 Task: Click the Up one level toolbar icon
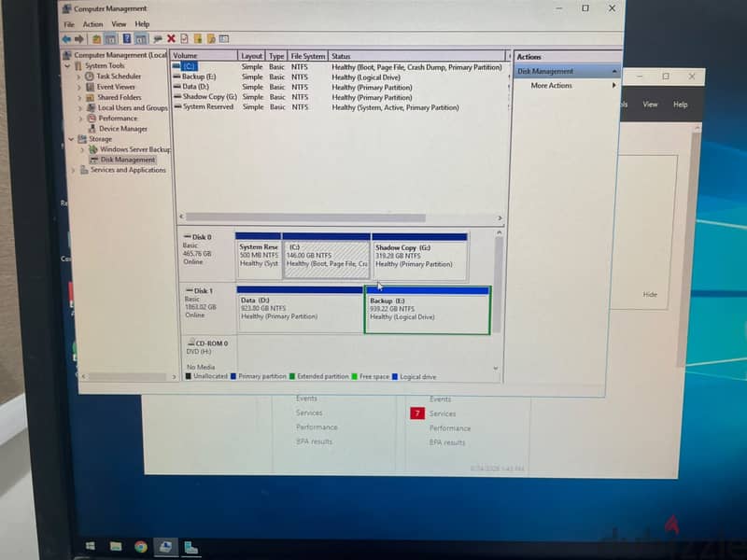coord(97,39)
